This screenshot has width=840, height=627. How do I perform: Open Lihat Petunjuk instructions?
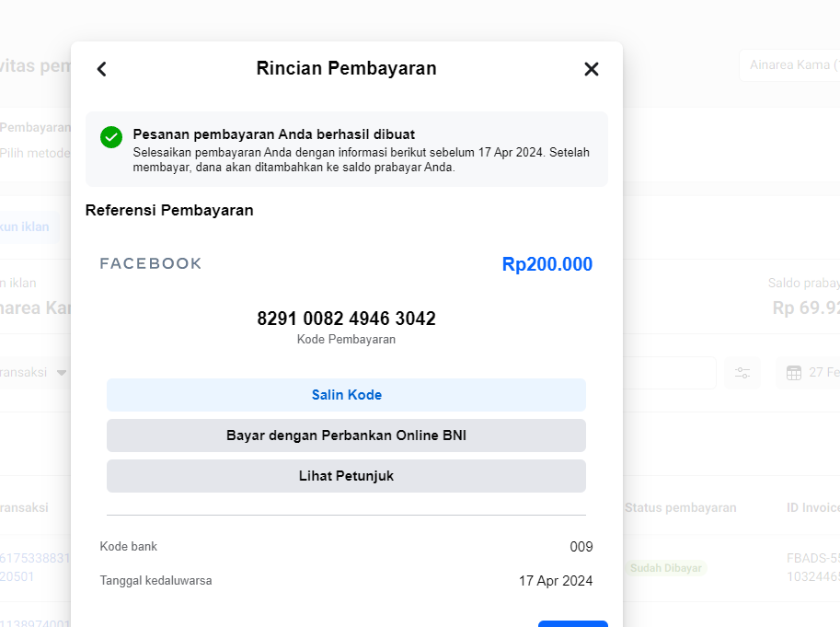tap(346, 476)
